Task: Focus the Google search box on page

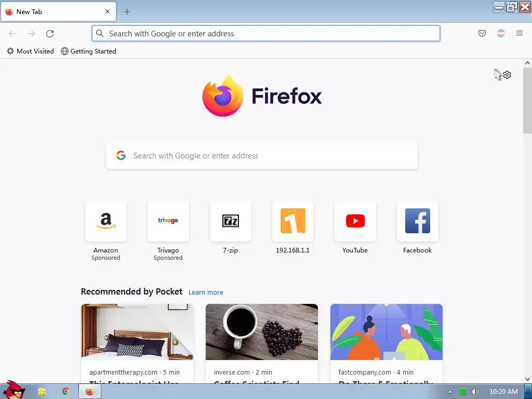Action: tap(262, 156)
